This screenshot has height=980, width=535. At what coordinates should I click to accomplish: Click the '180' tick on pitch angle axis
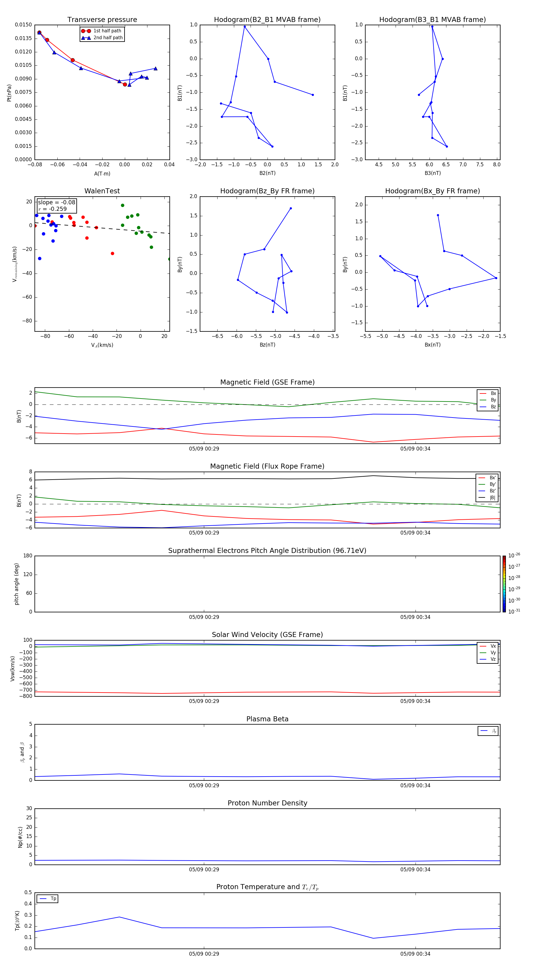coord(27,556)
